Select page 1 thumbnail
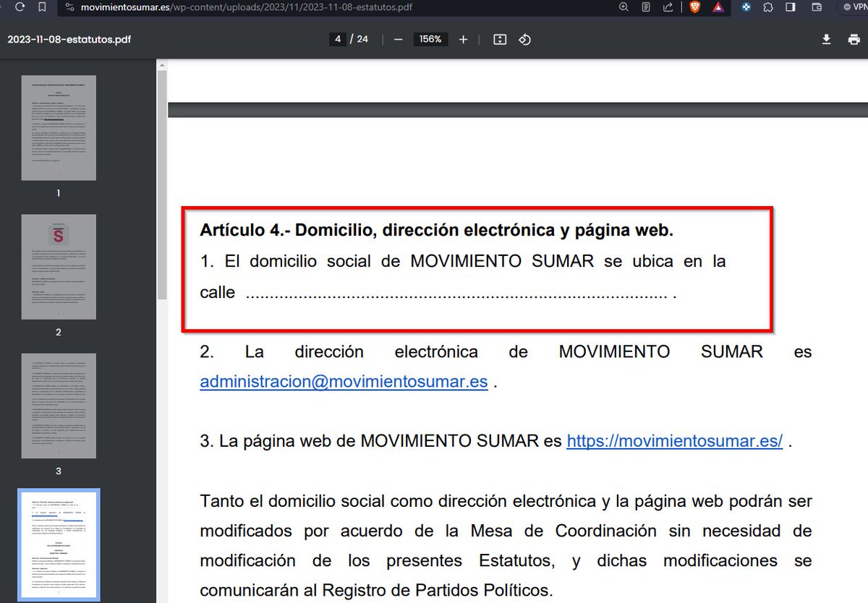 click(x=59, y=128)
